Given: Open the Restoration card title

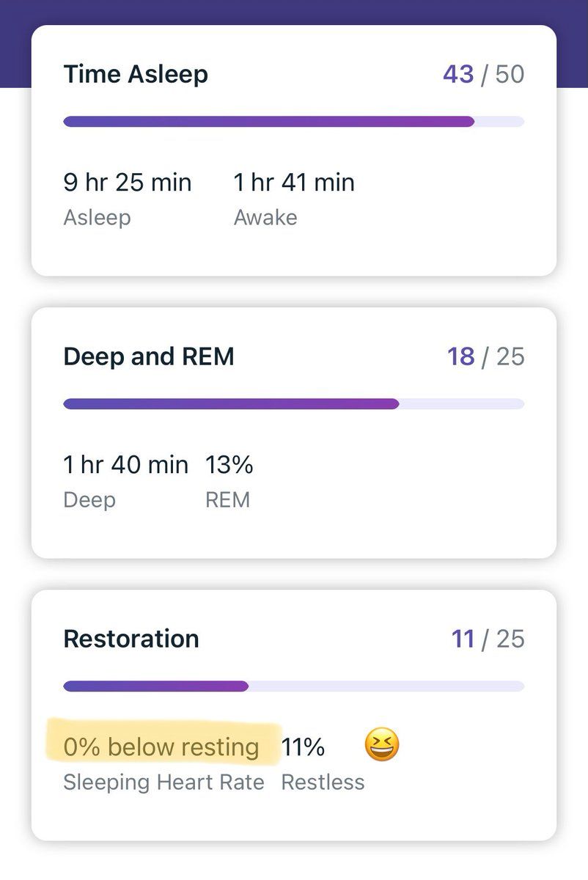Looking at the screenshot, I should click(x=131, y=639).
